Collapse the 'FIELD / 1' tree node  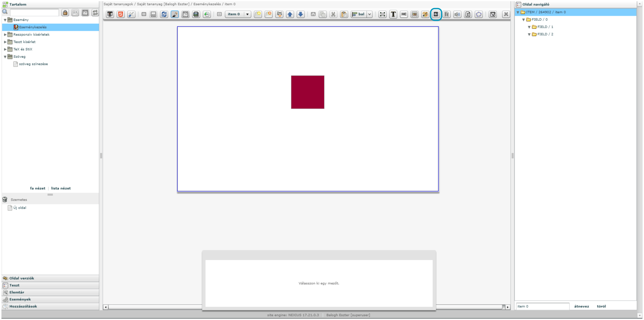coord(529,27)
